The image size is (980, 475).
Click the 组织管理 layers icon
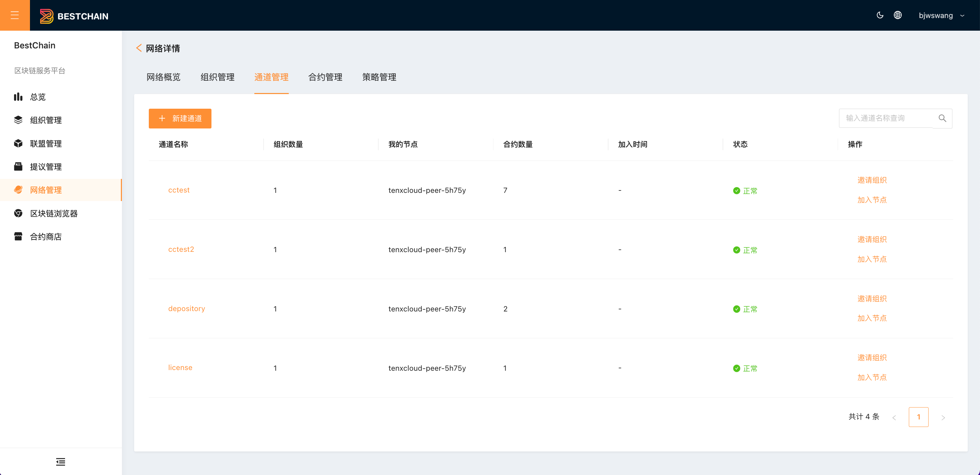(x=18, y=120)
